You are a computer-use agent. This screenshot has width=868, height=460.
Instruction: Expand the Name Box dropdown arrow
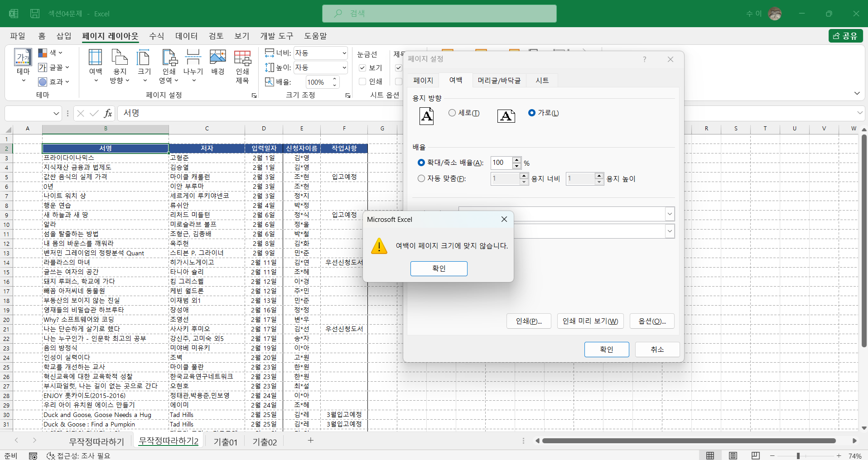click(x=56, y=113)
